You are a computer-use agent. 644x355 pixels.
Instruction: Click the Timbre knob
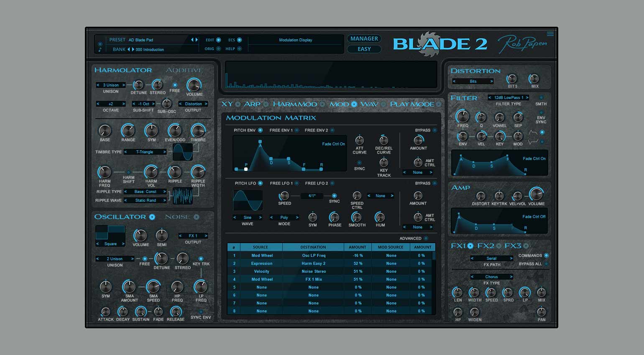point(198,131)
